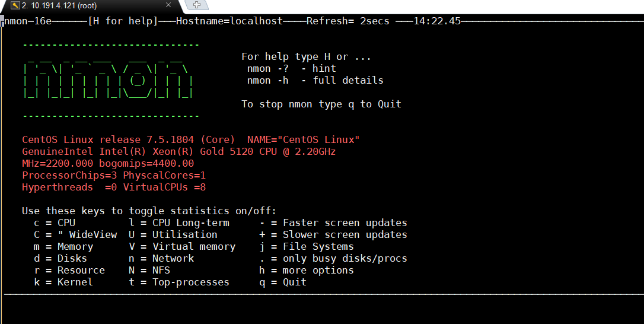Click the 'U = Utilisation' entry

(173, 235)
